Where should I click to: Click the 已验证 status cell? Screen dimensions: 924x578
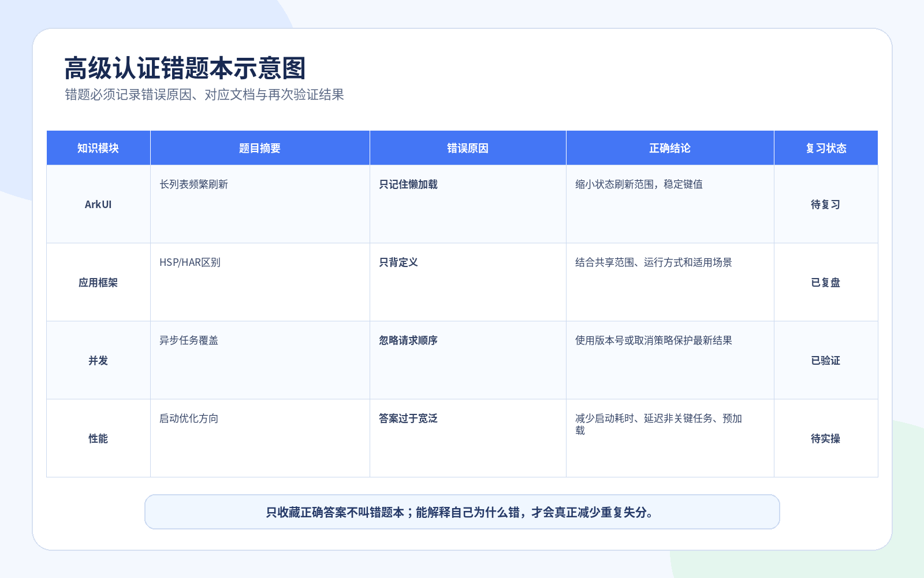tap(826, 360)
